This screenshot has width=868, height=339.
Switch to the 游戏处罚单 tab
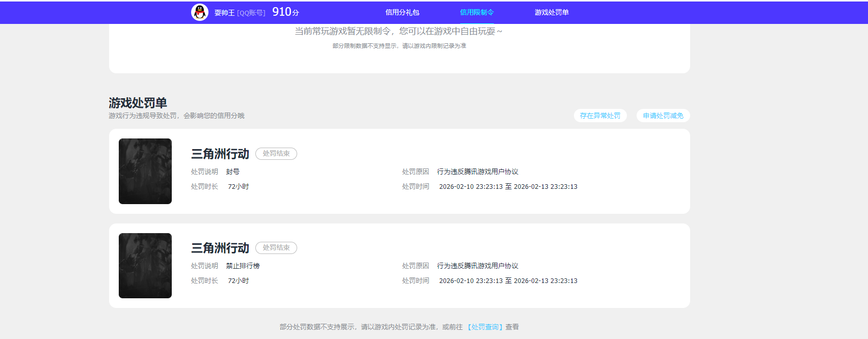click(551, 12)
